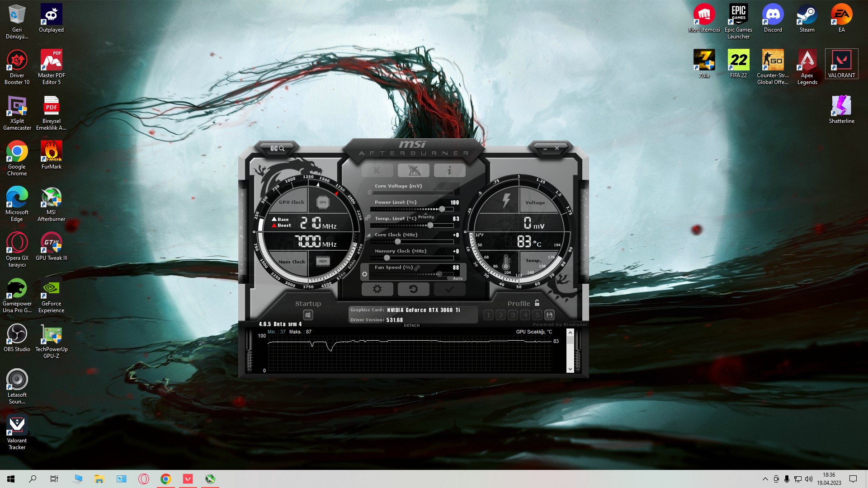The width and height of the screenshot is (868, 488).
Task: Open the information (i) panel
Action: click(x=449, y=170)
